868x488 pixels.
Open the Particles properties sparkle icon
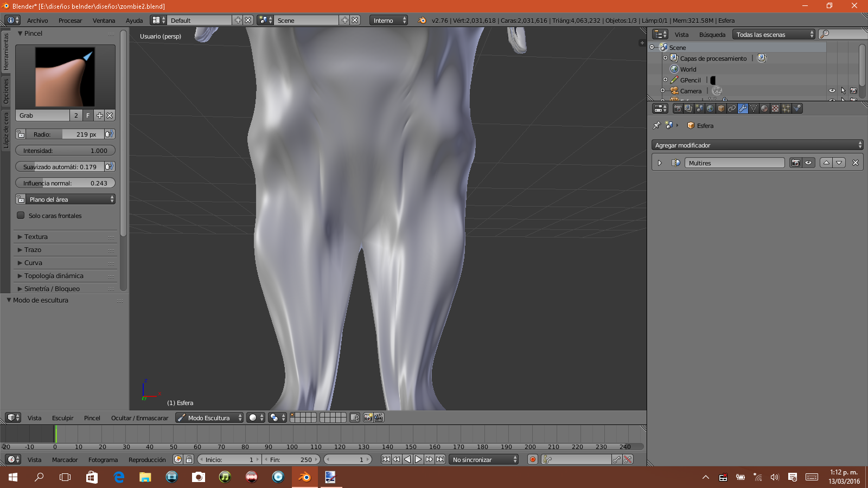pyautogui.click(x=786, y=108)
